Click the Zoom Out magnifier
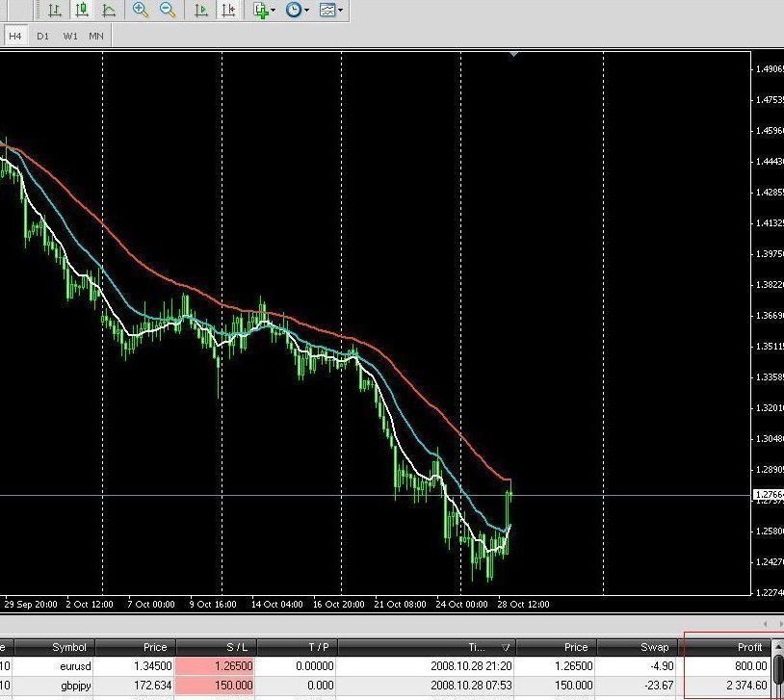 (168, 11)
